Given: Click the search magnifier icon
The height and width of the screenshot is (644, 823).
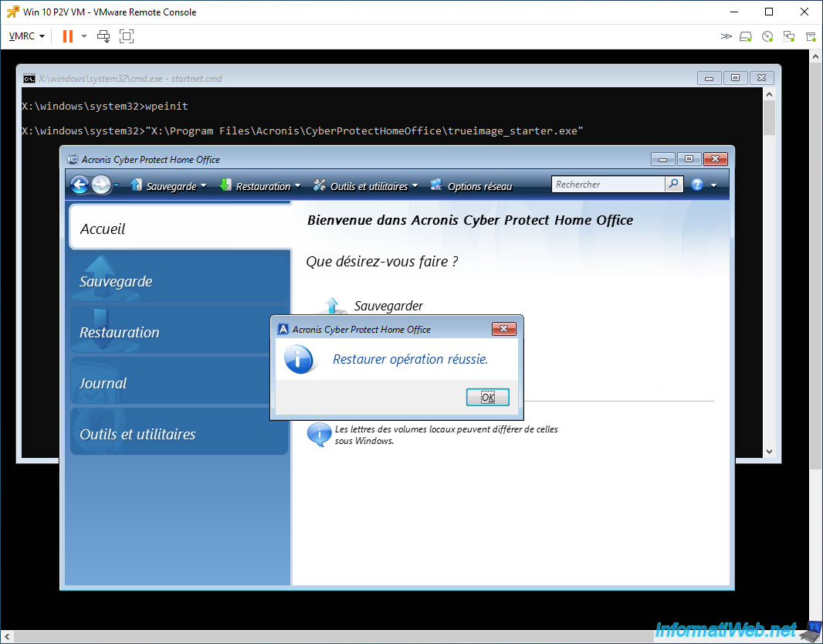Looking at the screenshot, I should point(674,185).
